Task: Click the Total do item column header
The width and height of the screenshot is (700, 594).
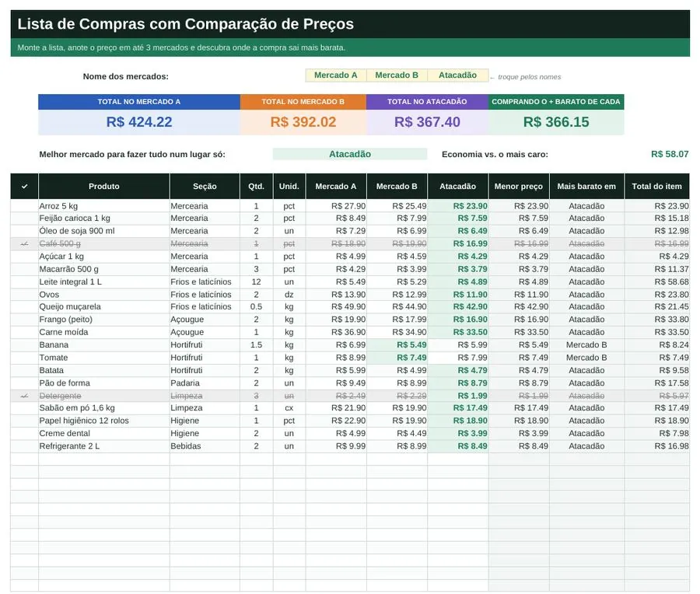Action: 656,187
